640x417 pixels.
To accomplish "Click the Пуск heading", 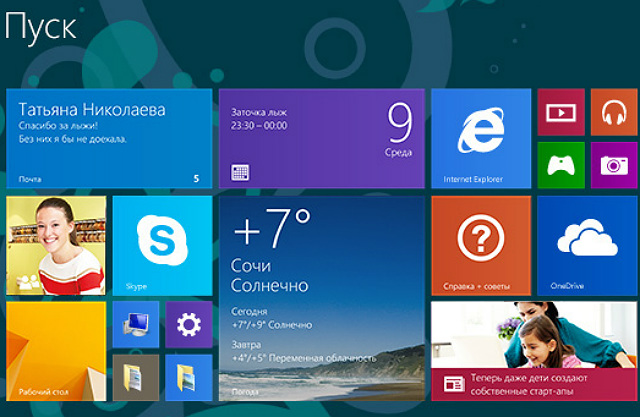I will coord(40,28).
